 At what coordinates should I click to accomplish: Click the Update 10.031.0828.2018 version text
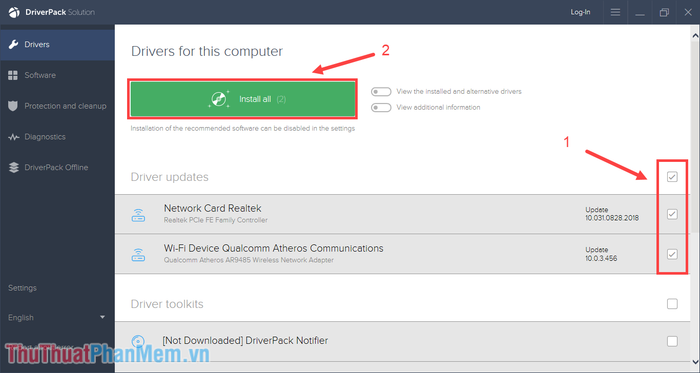[612, 214]
